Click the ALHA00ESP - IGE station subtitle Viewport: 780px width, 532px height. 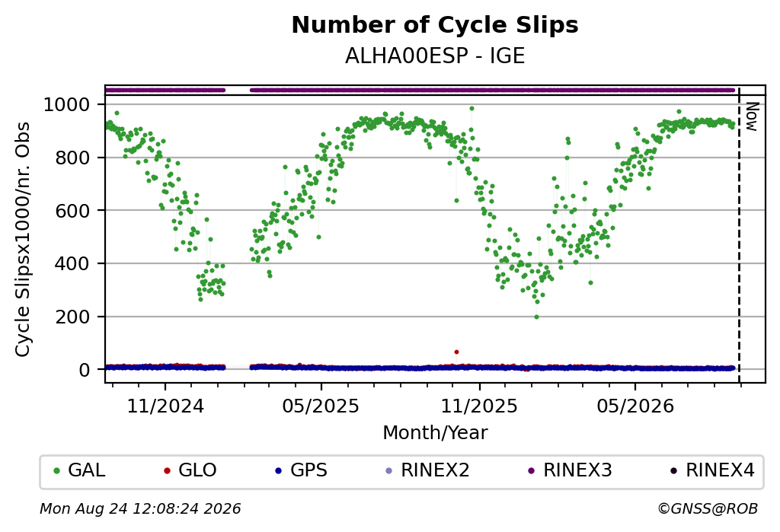435,56
